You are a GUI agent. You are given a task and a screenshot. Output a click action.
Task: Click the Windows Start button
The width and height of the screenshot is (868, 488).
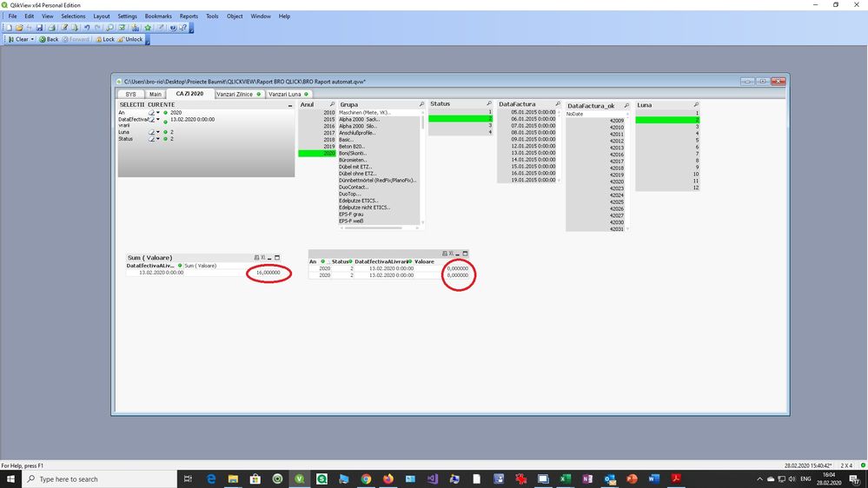tap(10, 478)
